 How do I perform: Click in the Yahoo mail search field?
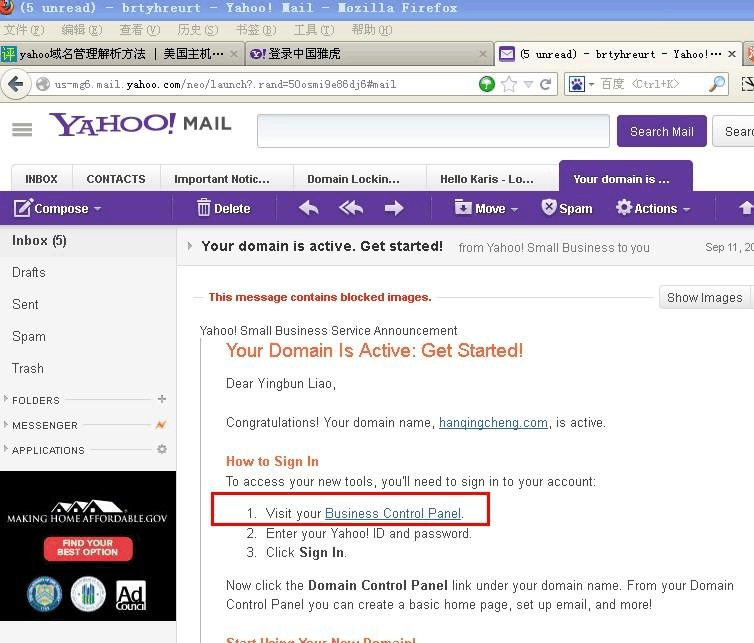point(433,131)
